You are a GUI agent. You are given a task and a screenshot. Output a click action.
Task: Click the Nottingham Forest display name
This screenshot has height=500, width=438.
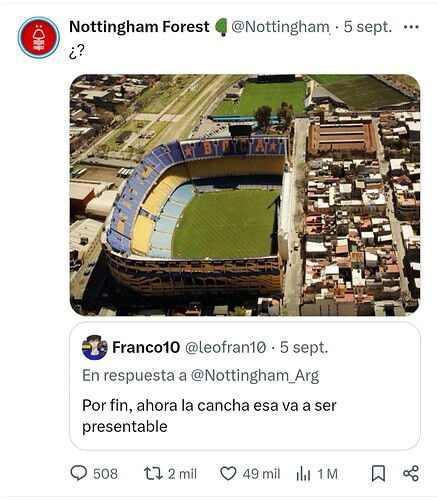tap(139, 27)
